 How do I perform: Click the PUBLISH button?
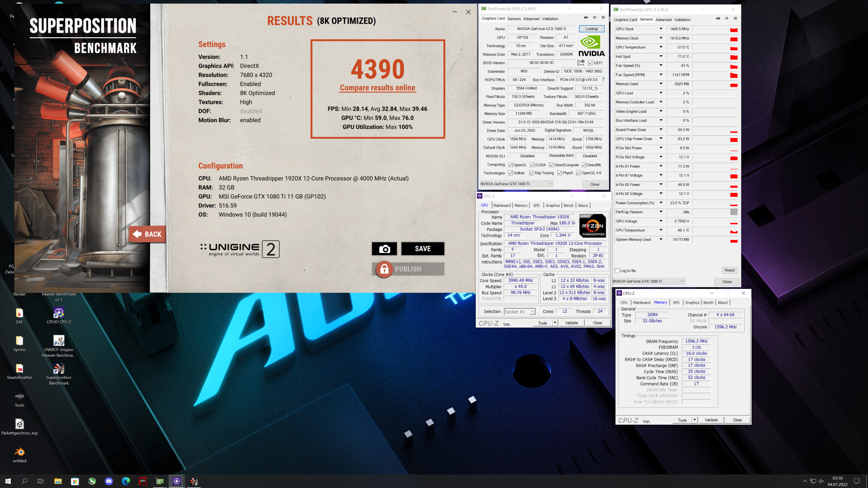(409, 269)
